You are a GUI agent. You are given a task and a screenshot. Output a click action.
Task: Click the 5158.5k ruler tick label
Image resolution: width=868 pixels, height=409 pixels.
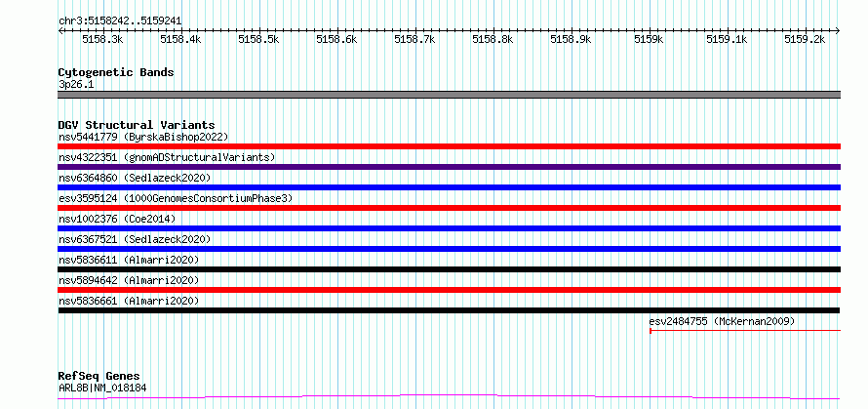click(x=258, y=39)
